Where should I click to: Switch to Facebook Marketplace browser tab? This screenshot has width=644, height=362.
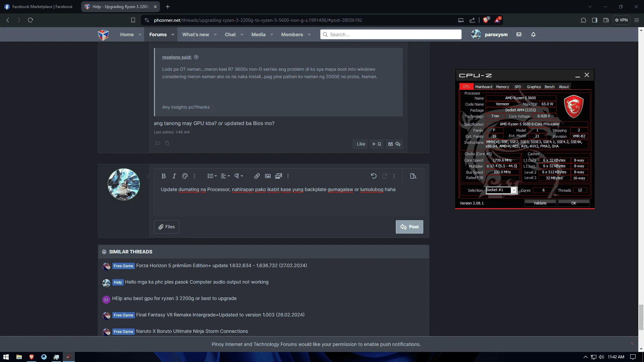coord(39,7)
